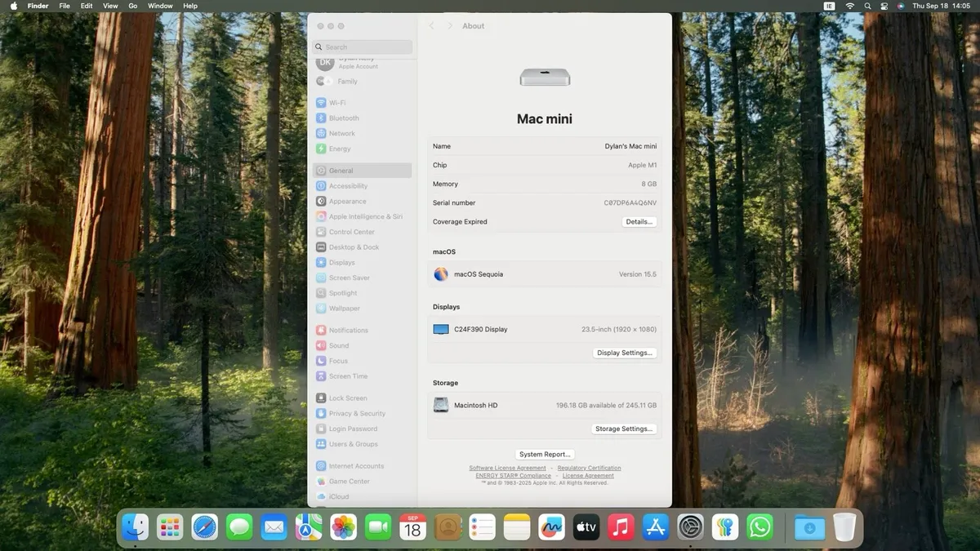
Task: Select iCloud in the sidebar
Action: tap(362, 496)
